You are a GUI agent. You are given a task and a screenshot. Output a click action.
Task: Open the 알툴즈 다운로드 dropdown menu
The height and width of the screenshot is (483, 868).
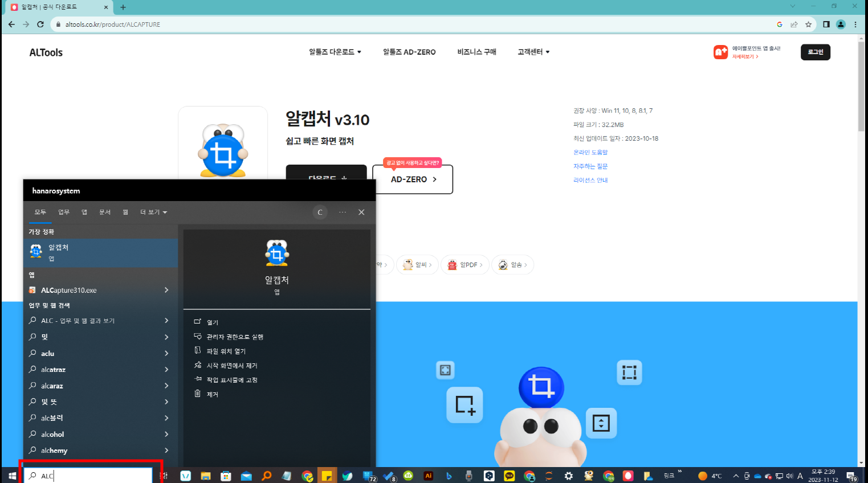pos(335,52)
